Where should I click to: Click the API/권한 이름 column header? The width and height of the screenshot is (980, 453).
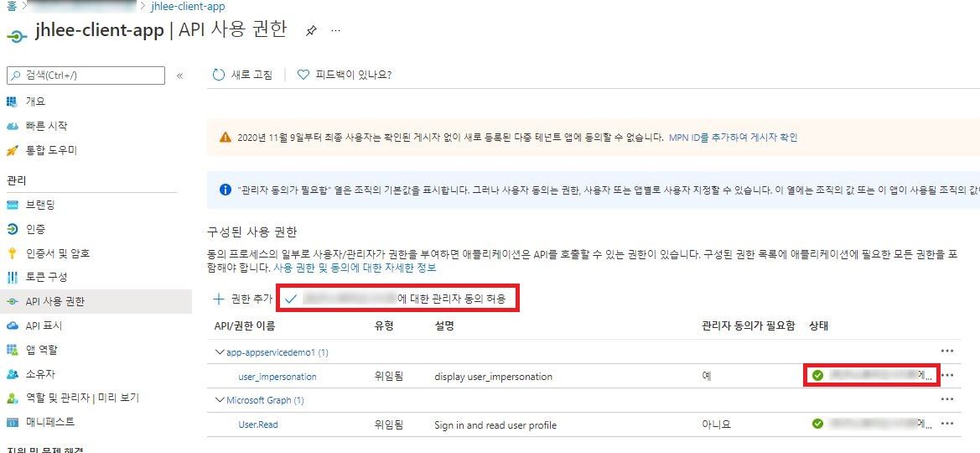tap(245, 326)
